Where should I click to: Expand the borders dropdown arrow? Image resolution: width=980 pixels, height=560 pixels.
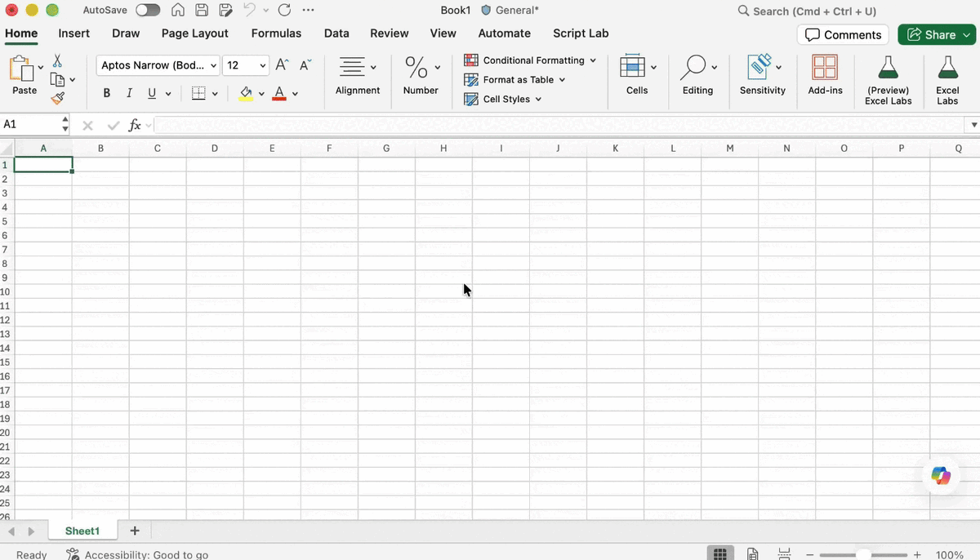point(215,94)
